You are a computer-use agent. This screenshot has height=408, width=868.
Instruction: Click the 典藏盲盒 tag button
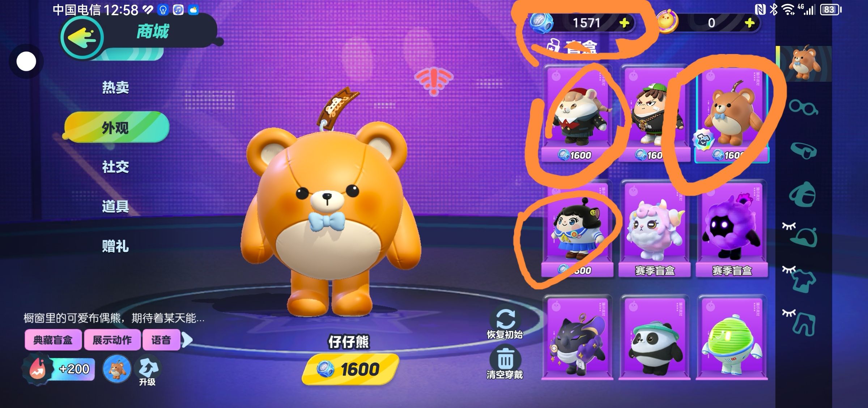pyautogui.click(x=53, y=340)
